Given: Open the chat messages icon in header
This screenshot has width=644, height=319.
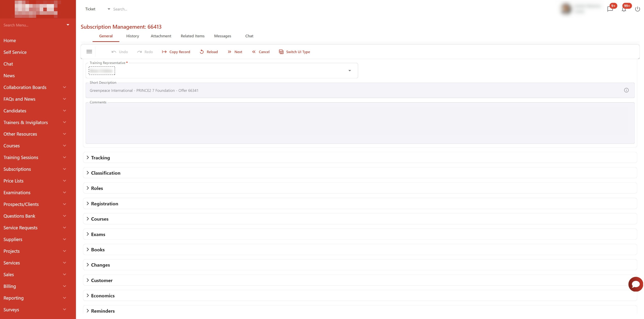Looking at the screenshot, I should (610, 9).
